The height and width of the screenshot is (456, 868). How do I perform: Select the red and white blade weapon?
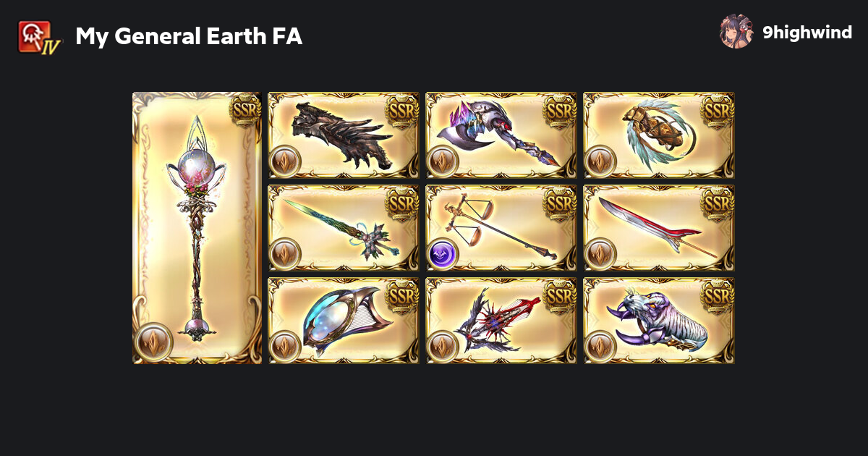tap(659, 228)
